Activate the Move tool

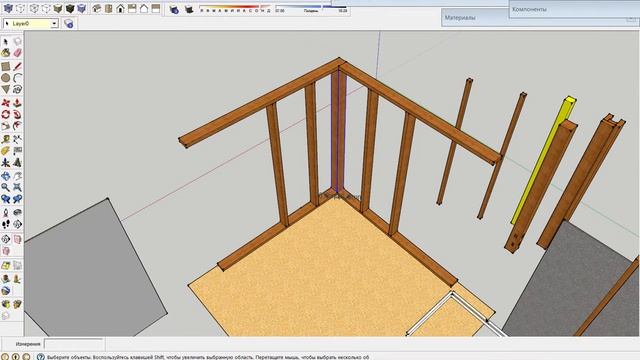(6, 103)
